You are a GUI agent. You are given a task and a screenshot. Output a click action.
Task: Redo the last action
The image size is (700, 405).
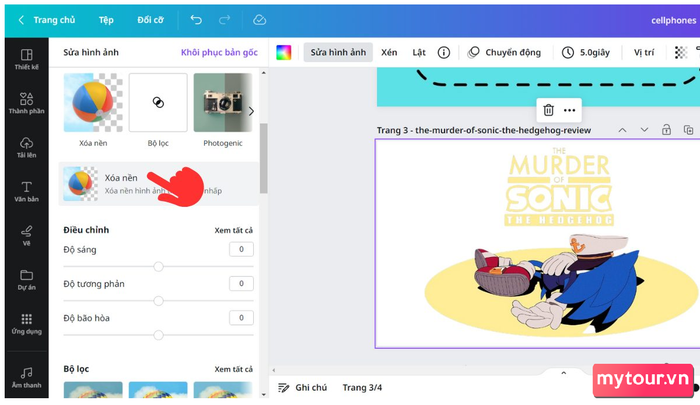click(225, 20)
